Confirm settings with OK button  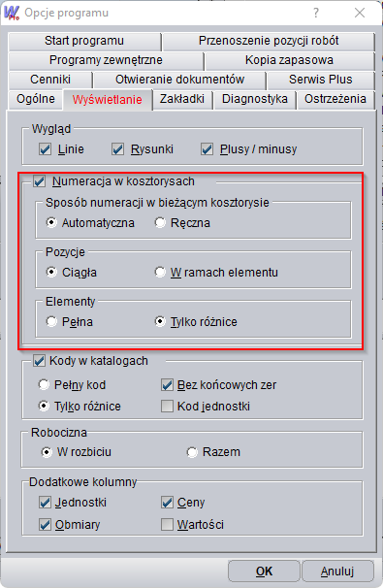point(264,572)
